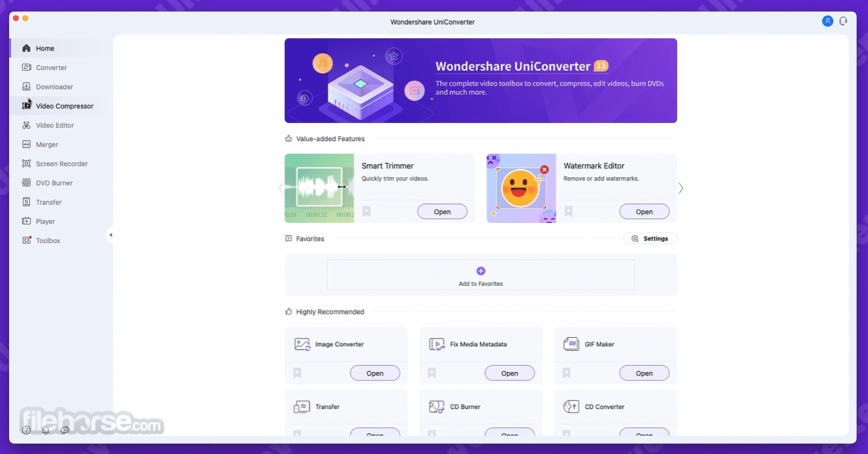This screenshot has height=454, width=868.
Task: Collapse the sidebar with arrow handle
Action: [111, 235]
